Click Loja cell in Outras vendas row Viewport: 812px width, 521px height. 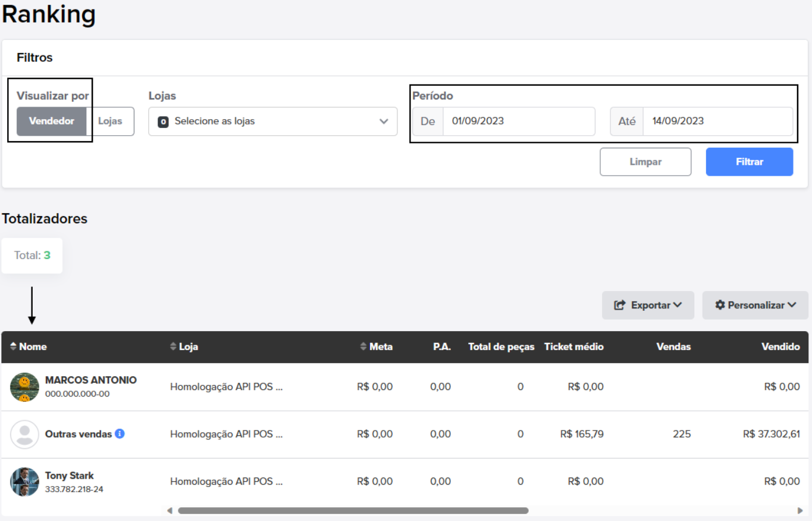click(226, 434)
